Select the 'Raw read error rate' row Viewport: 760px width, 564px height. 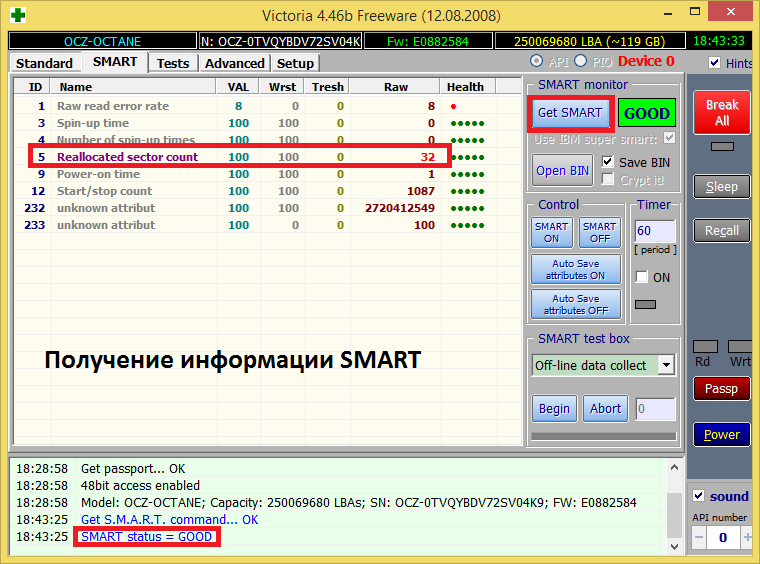pyautogui.click(x=267, y=106)
